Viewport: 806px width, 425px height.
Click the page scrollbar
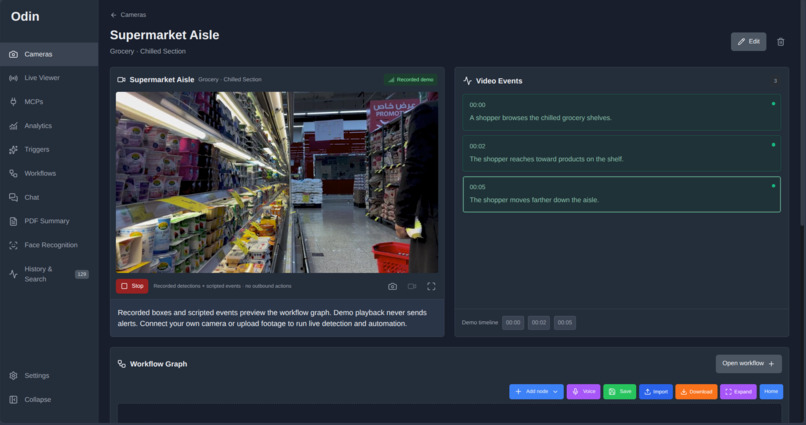pyautogui.click(x=803, y=113)
